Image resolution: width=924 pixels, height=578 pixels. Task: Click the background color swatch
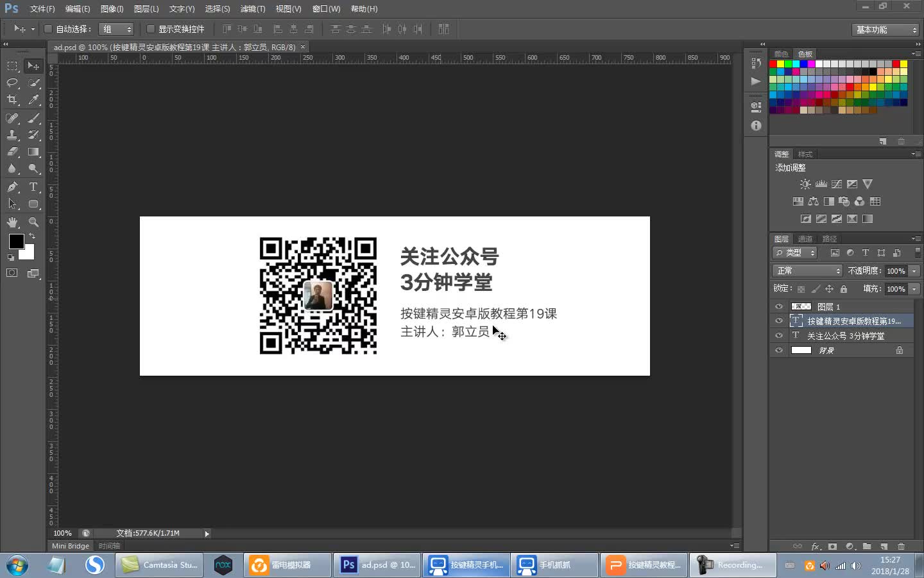[28, 253]
